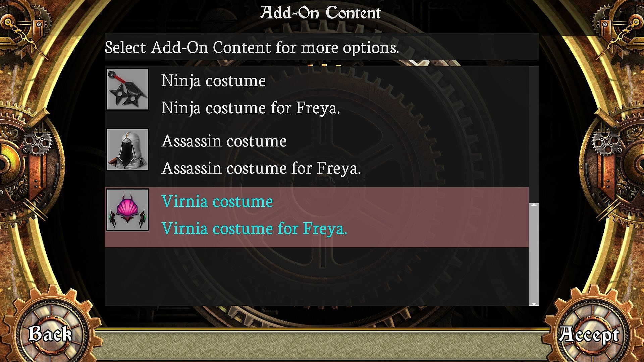644x362 pixels.
Task: Click the "Add-On Content" screen title
Action: click(321, 13)
